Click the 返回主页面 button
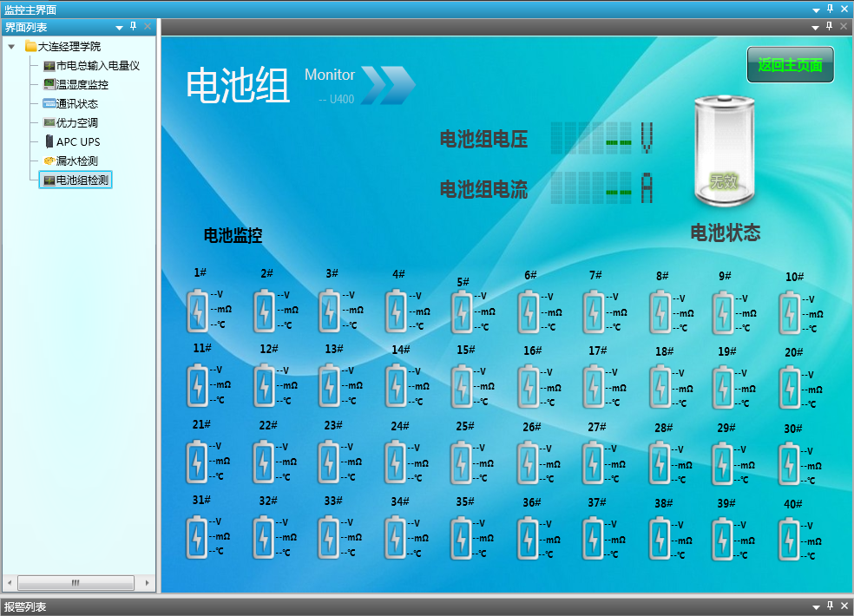This screenshot has height=616, width=854. [789, 64]
